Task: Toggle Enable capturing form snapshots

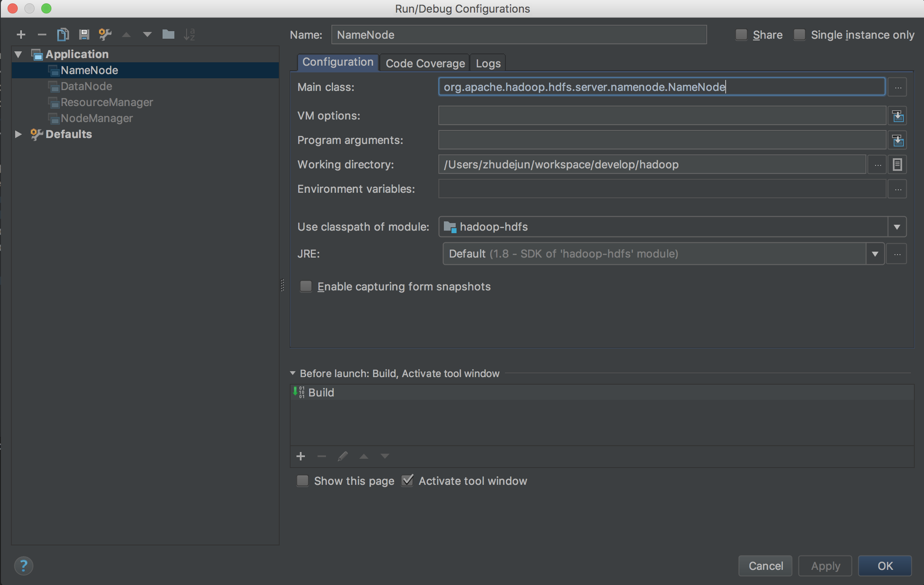Action: 306,287
